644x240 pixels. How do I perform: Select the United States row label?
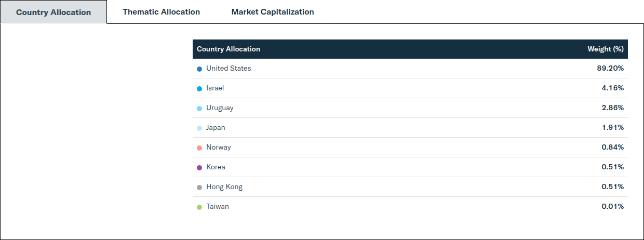(229, 68)
